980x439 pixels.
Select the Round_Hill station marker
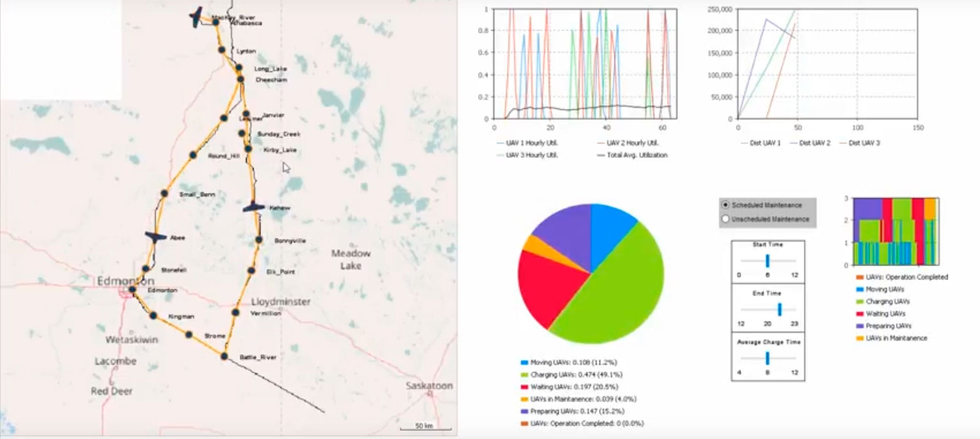(x=193, y=155)
